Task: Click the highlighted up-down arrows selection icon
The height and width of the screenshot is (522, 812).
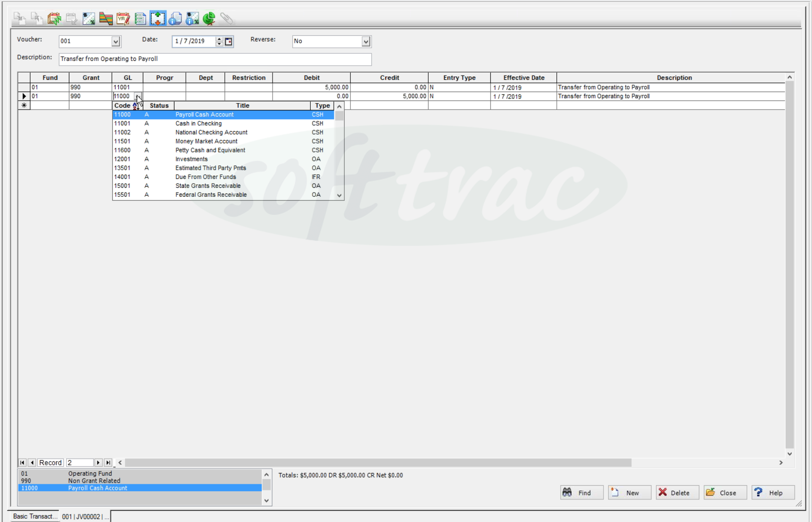Action: [158, 18]
